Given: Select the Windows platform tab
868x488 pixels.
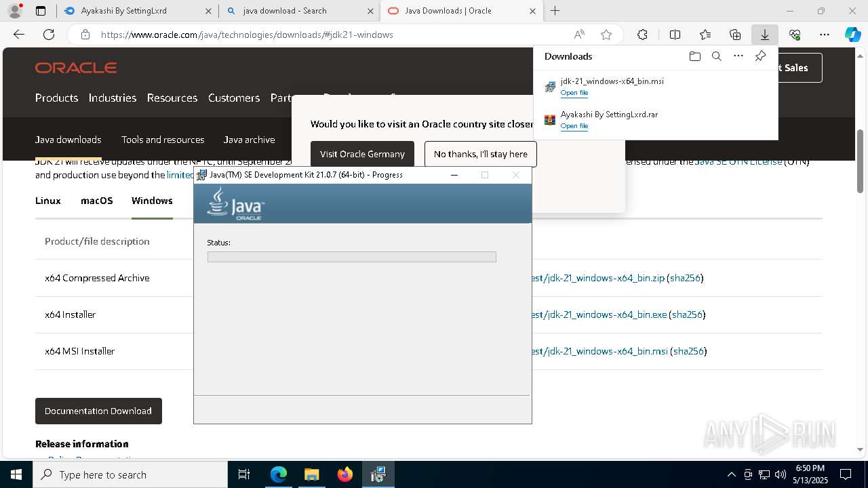Looking at the screenshot, I should click(152, 201).
